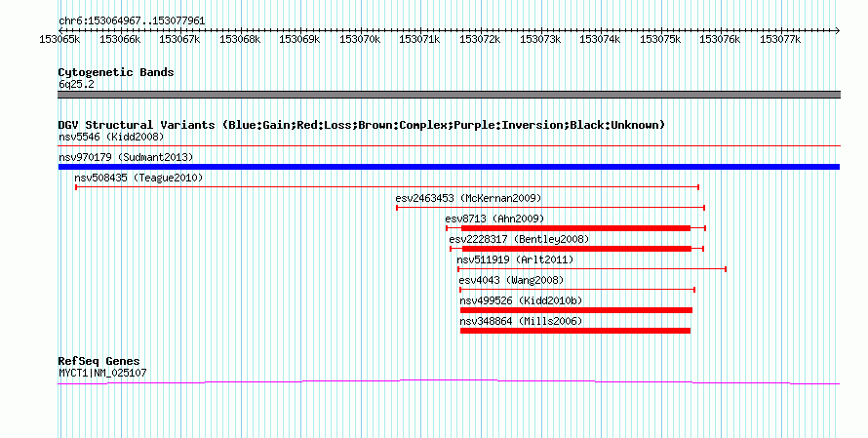Click the nsv511919 red variant line
Viewport: 868px width, 438px height.
pyautogui.click(x=592, y=269)
